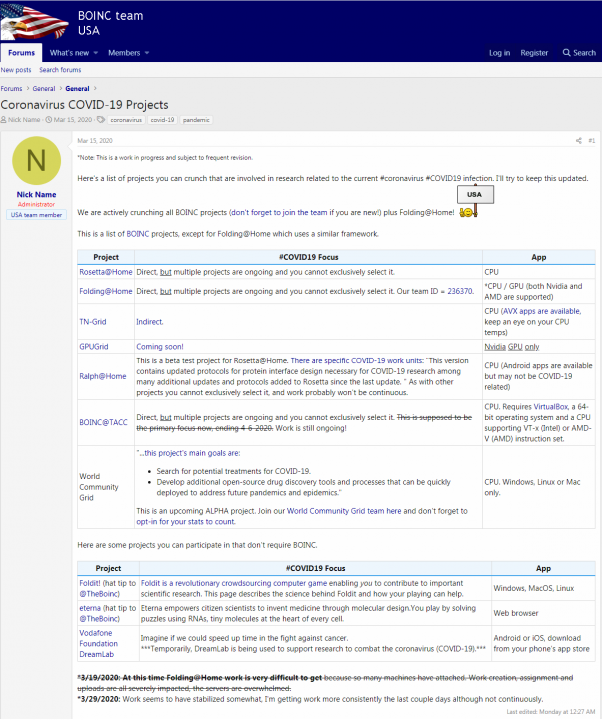
Task: Click the N avatar of Nick Name
Action: 36,161
